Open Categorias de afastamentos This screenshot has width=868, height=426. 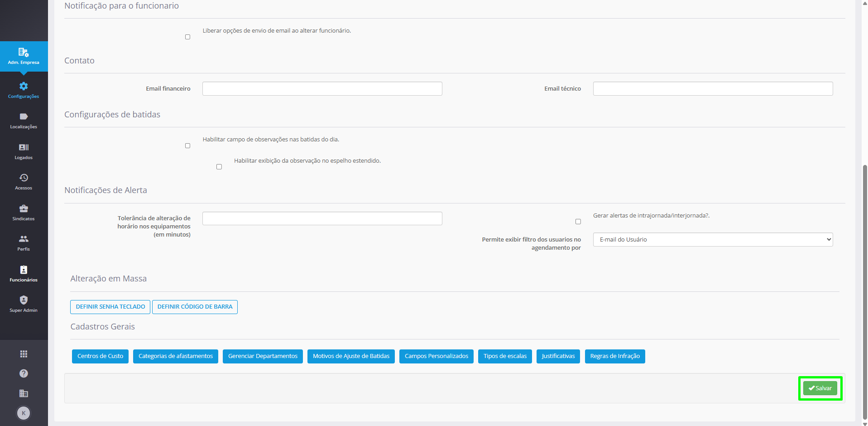(x=176, y=356)
